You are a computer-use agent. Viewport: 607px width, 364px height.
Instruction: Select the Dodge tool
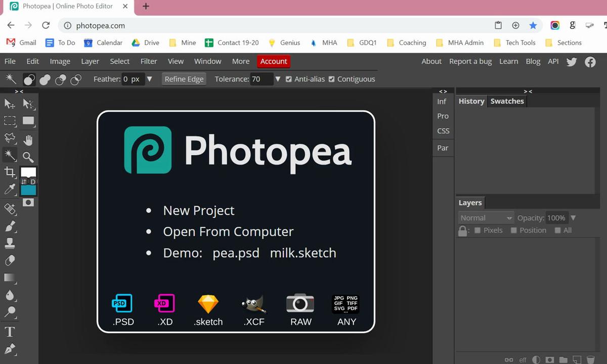pos(10,312)
